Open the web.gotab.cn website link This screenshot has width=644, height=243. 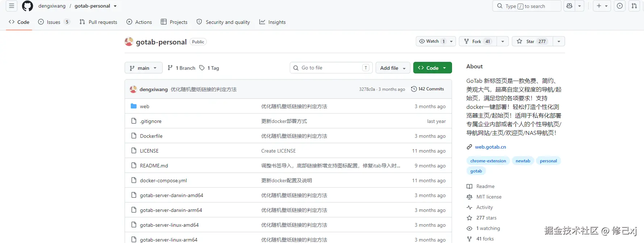coord(490,147)
